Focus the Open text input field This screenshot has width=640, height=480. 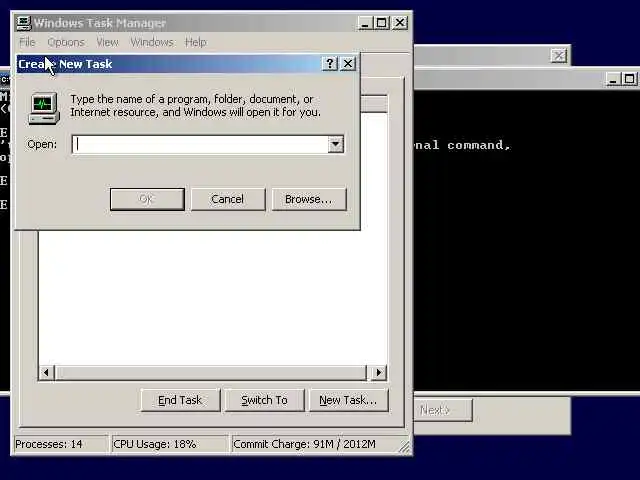200,144
